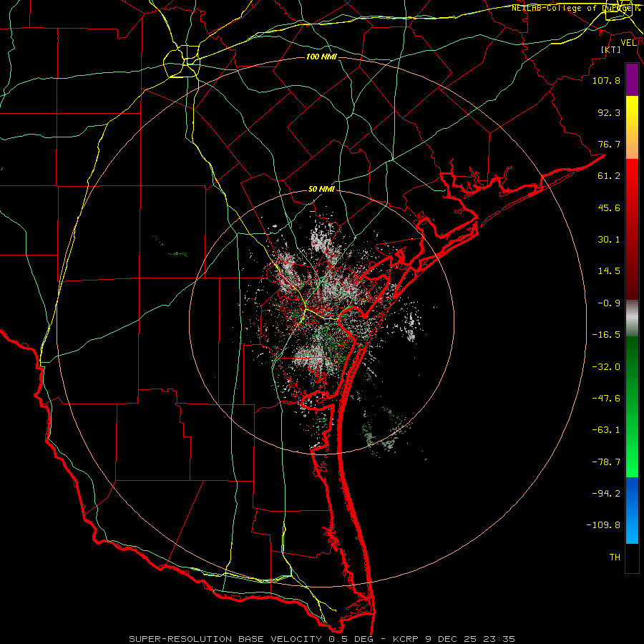644x644 pixels.
Task: Click the 50 NMI range ring label
Action: (321, 190)
